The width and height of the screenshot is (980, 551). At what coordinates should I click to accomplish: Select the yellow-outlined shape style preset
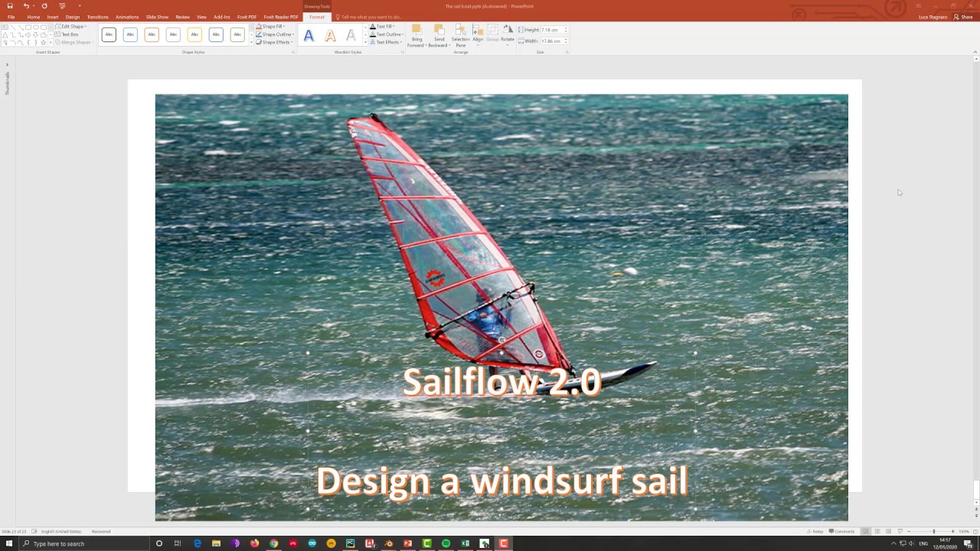click(x=194, y=34)
